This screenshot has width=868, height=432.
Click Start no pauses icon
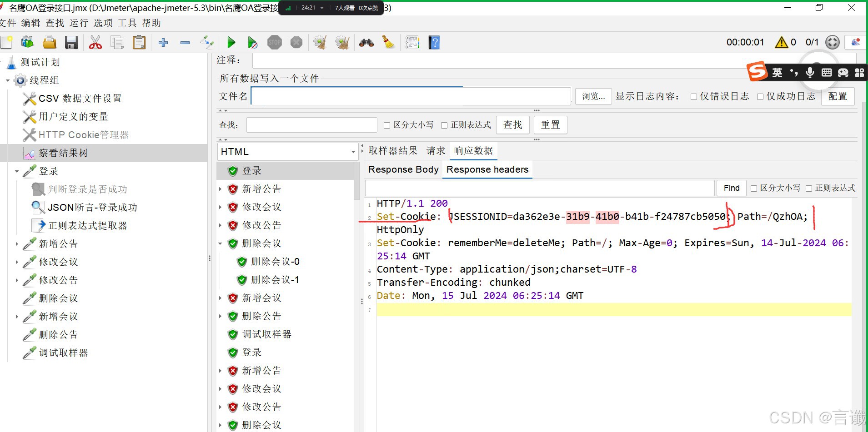[x=253, y=43]
